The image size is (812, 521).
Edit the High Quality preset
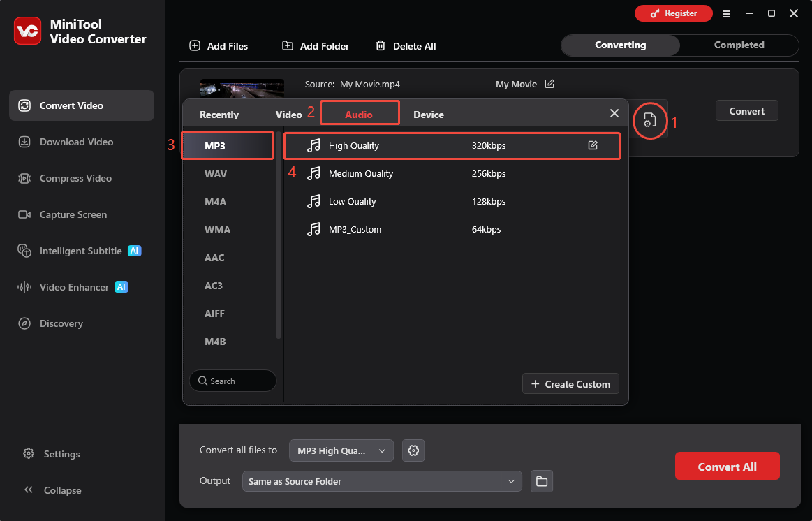click(593, 145)
